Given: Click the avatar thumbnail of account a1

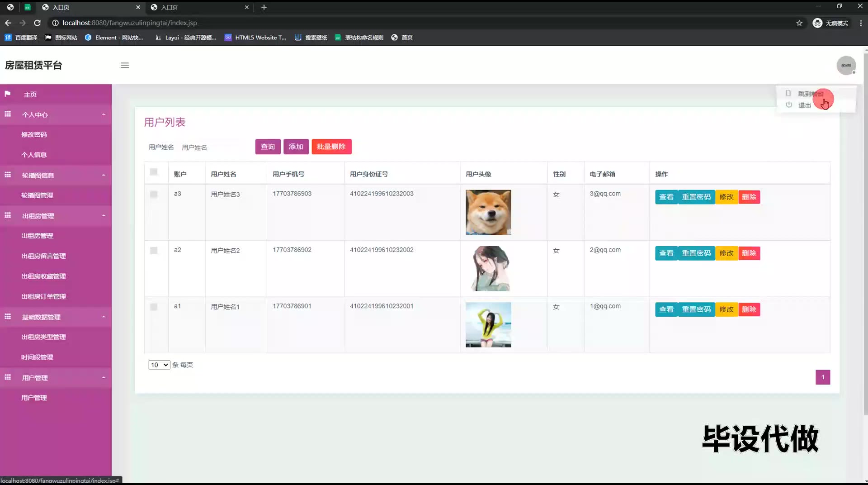Looking at the screenshot, I should pyautogui.click(x=488, y=325).
